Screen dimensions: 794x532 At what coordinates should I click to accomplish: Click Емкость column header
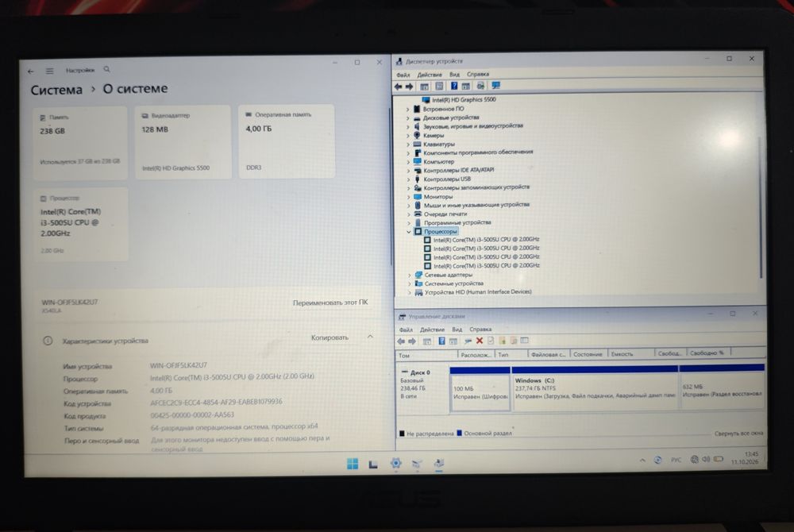tap(630, 354)
